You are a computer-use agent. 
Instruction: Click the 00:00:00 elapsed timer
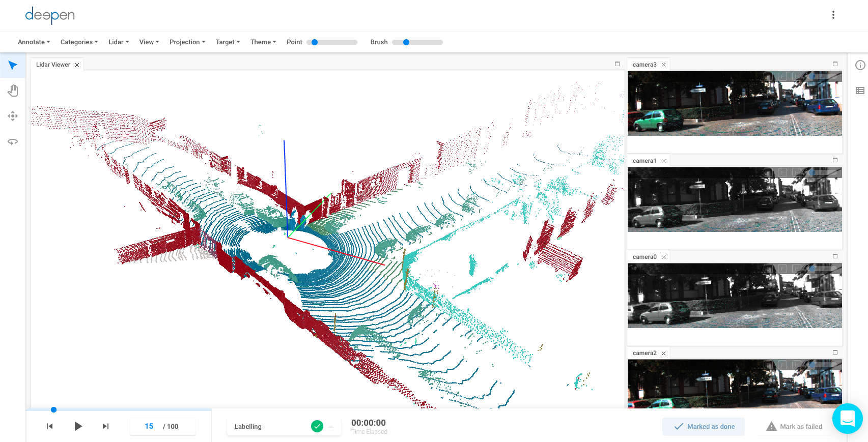pyautogui.click(x=369, y=423)
